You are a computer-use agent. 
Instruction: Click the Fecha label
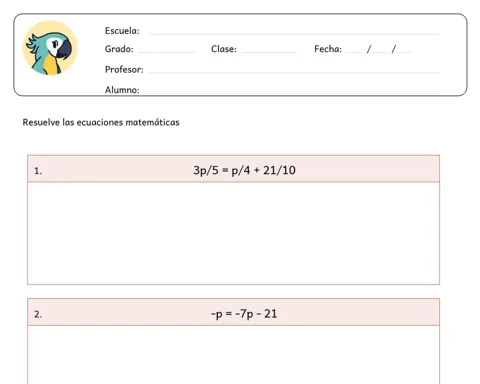point(328,49)
